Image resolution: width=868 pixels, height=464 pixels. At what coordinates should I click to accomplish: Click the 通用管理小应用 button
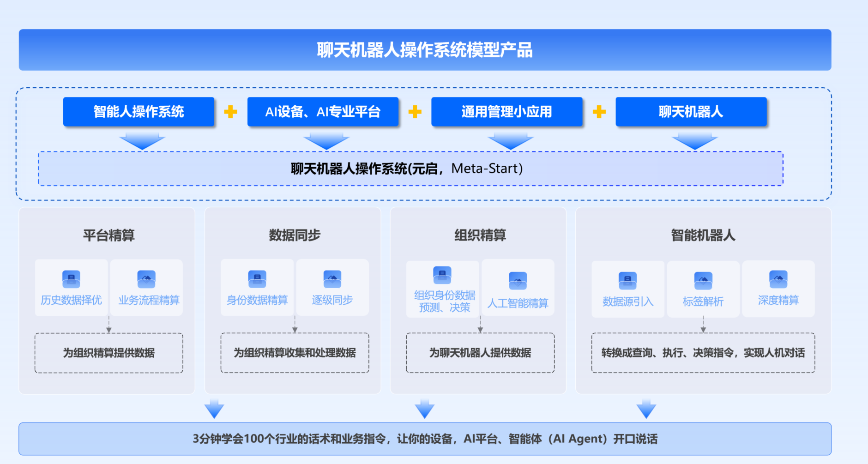(x=506, y=112)
